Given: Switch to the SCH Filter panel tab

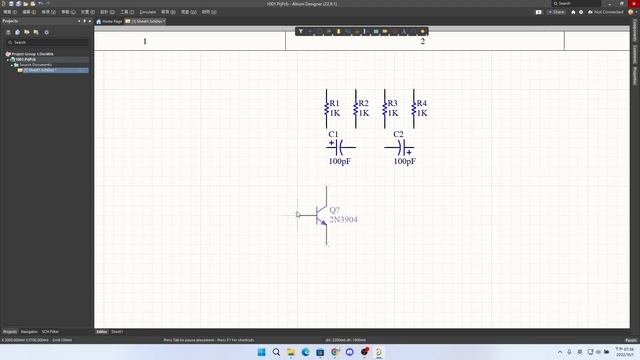Looking at the screenshot, I should [50, 332].
